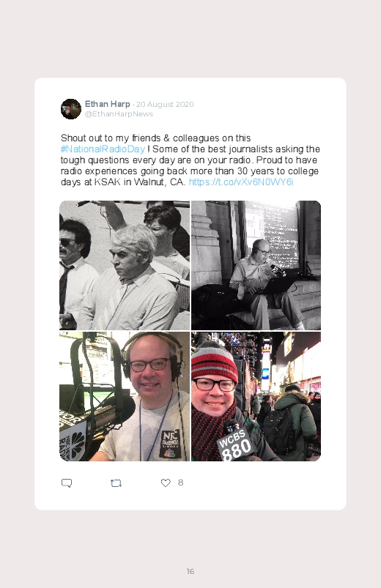Click the reply speech bubble icon
Image resolution: width=381 pixels, height=588 pixels.
click(67, 483)
